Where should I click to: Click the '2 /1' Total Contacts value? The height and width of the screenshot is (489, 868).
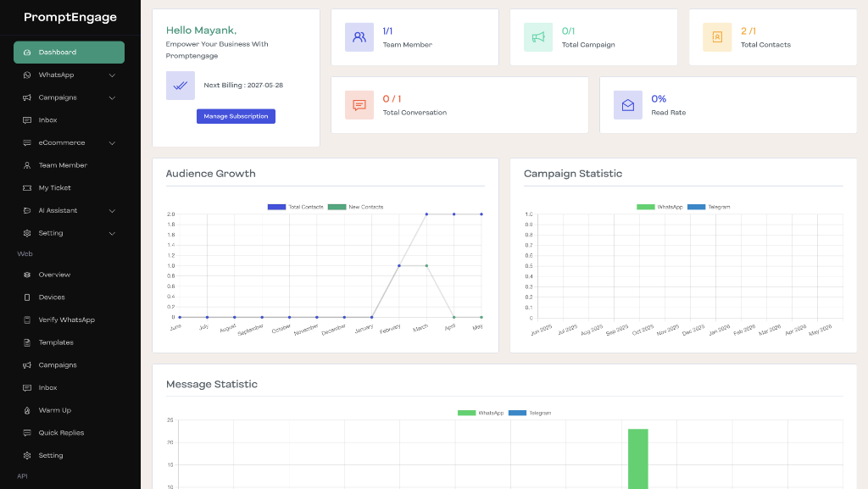(748, 31)
